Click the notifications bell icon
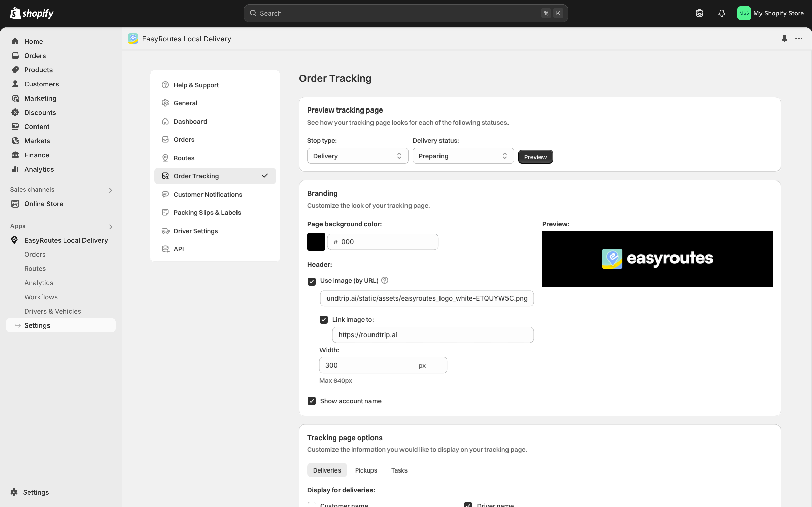Screen dimensions: 812x507 (x=721, y=13)
